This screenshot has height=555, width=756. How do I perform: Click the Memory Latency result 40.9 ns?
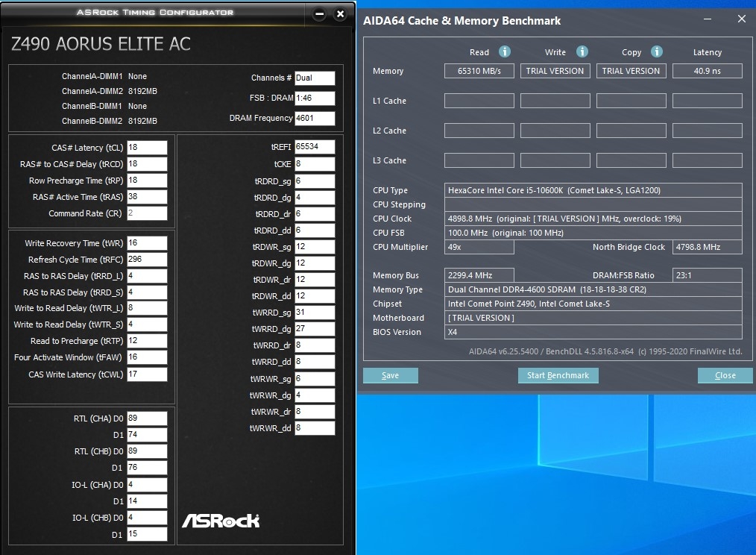click(x=708, y=71)
